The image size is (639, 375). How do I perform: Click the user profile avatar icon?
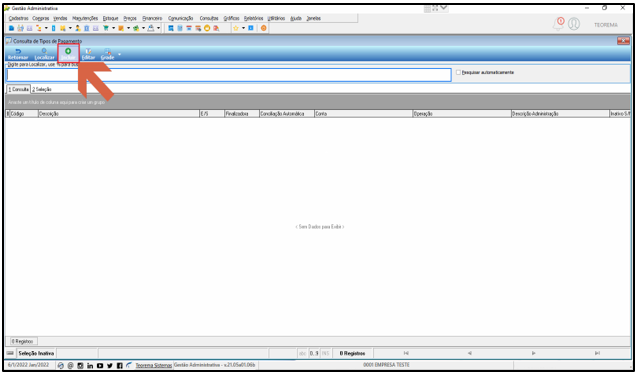[x=574, y=24]
